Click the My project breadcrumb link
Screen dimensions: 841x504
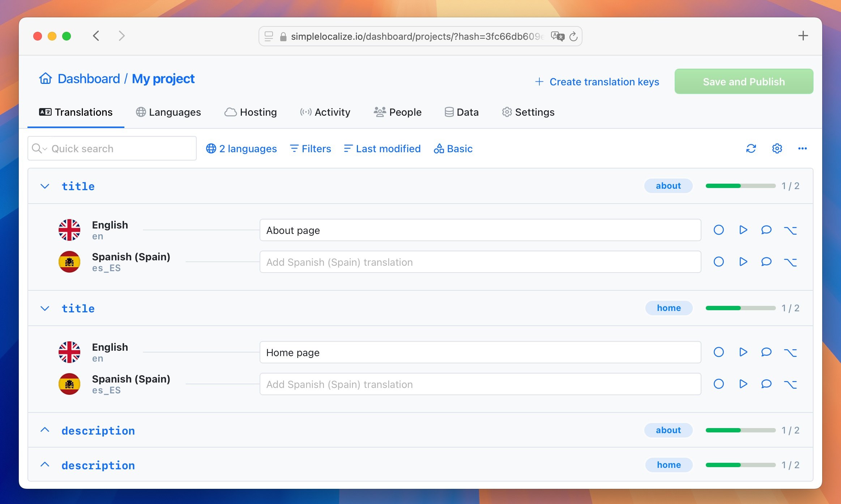(x=163, y=78)
